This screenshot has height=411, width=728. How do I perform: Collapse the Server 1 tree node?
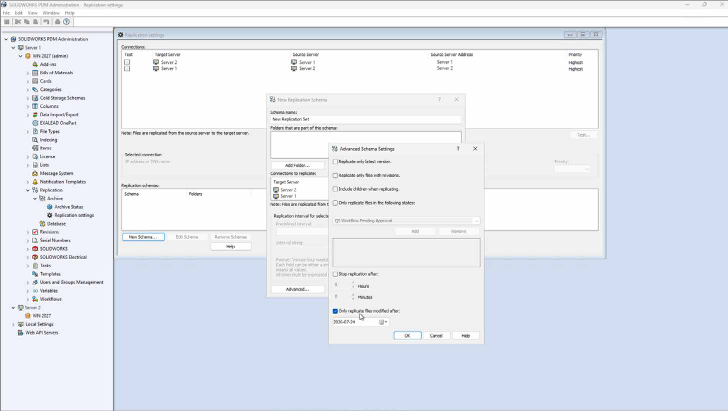[13, 47]
